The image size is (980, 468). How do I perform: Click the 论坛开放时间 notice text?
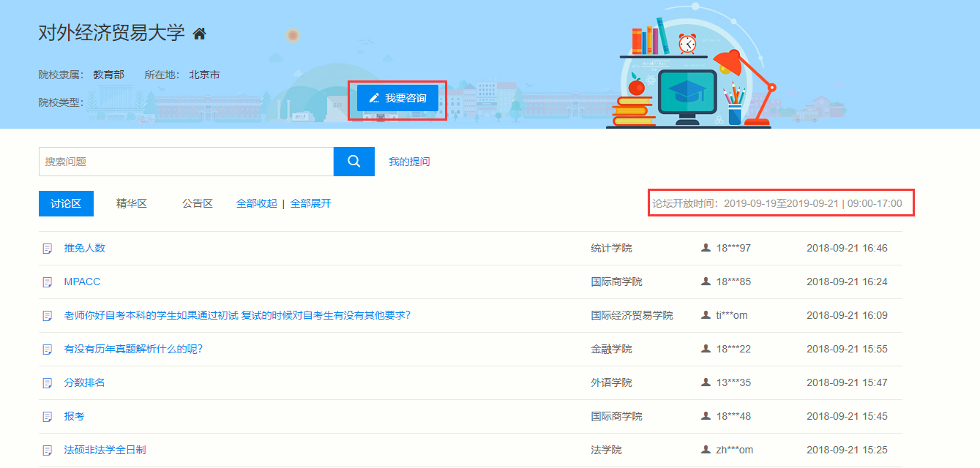tap(777, 203)
